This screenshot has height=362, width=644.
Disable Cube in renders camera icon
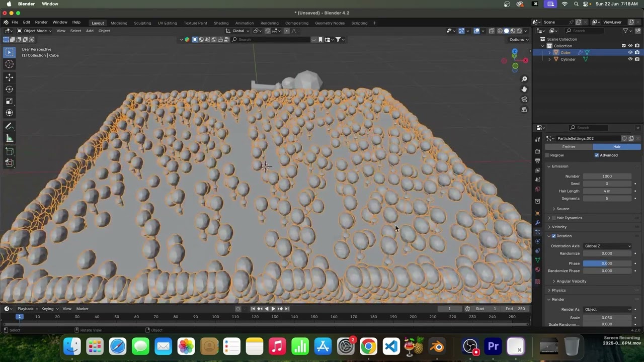pyautogui.click(x=637, y=52)
